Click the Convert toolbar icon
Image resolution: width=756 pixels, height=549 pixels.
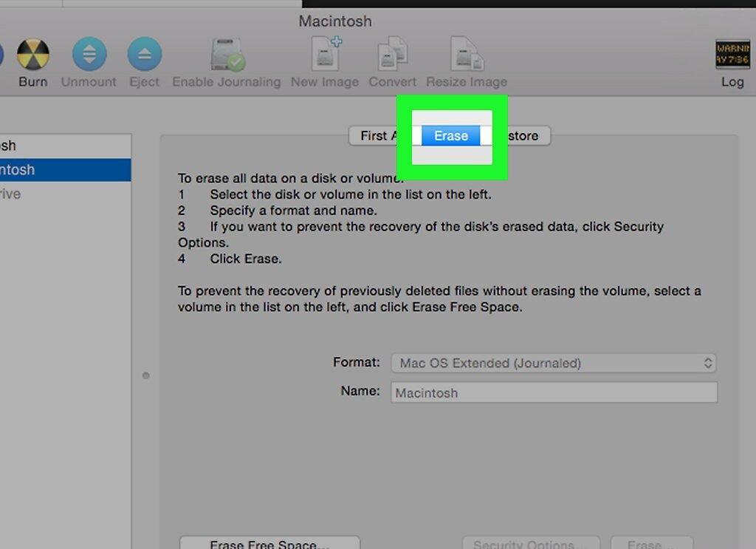(393, 53)
